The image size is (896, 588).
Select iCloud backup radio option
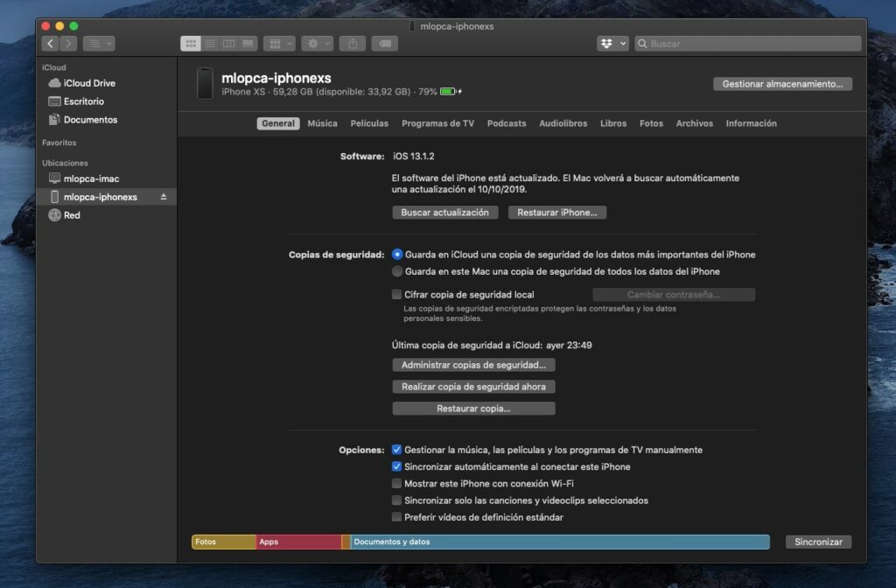(x=397, y=255)
